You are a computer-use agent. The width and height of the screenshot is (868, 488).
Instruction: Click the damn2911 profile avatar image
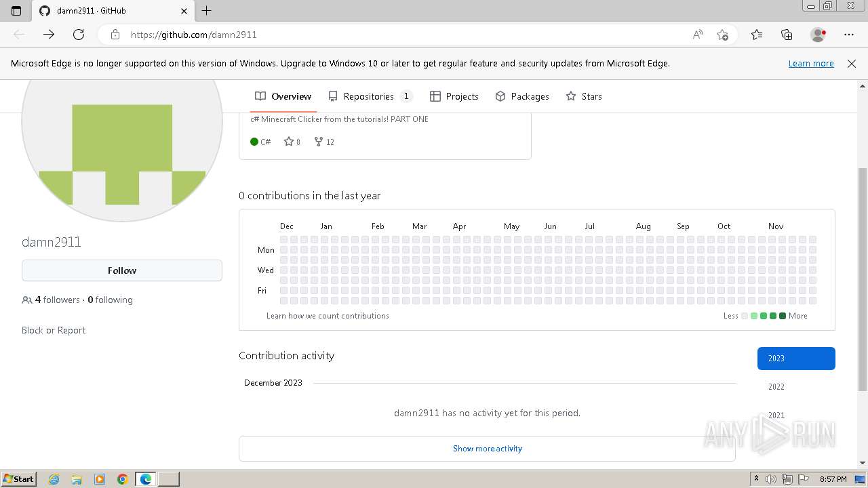click(122, 150)
